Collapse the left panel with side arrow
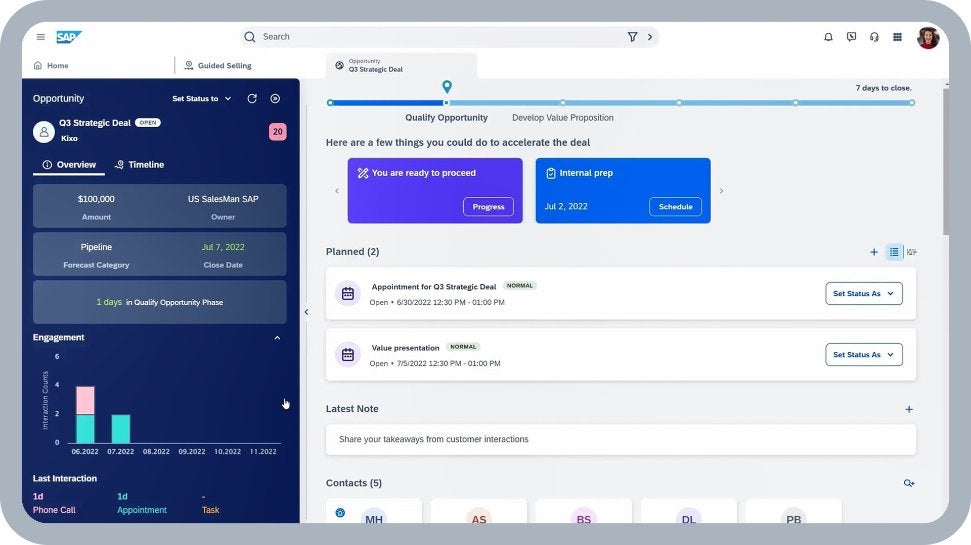The height and width of the screenshot is (545, 971). [x=306, y=312]
